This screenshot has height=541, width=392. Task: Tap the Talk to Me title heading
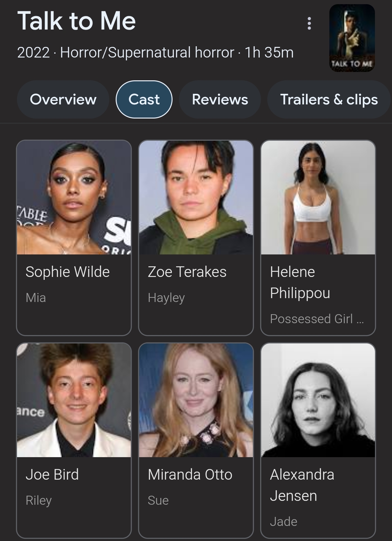76,21
